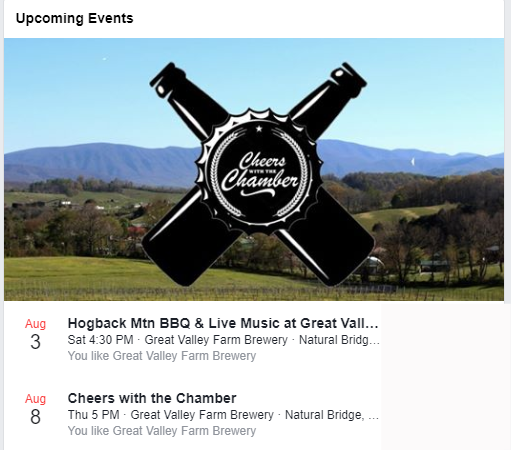Open the Cheers with the Chamber bottle-cap logo
Image resolution: width=511 pixels, height=450 pixels.
coord(259,170)
